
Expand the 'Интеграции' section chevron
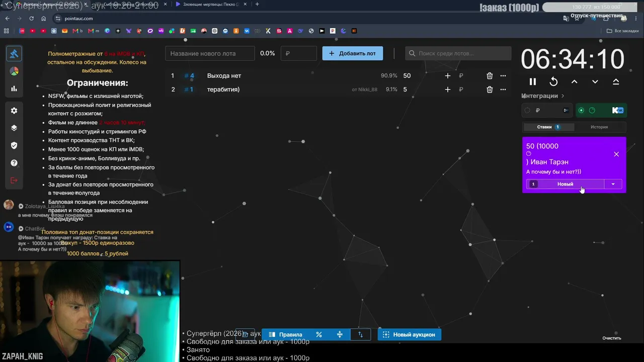pyautogui.click(x=562, y=96)
